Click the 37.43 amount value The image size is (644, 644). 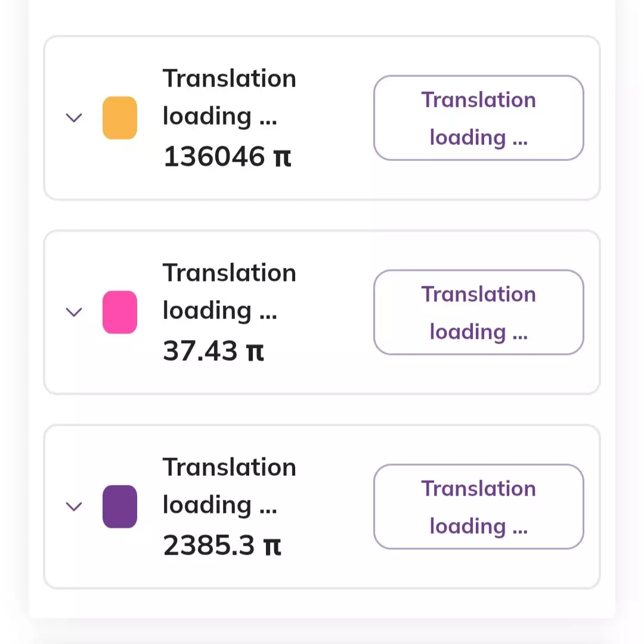200,351
